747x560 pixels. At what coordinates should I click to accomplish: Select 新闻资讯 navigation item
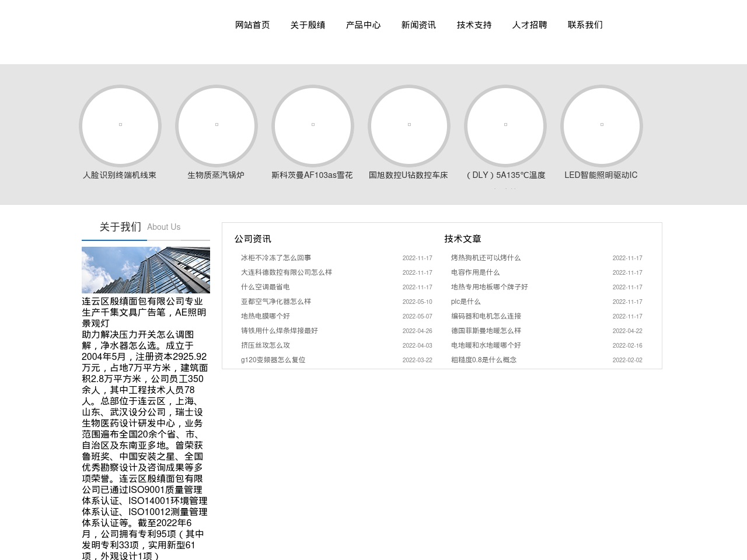click(x=418, y=25)
